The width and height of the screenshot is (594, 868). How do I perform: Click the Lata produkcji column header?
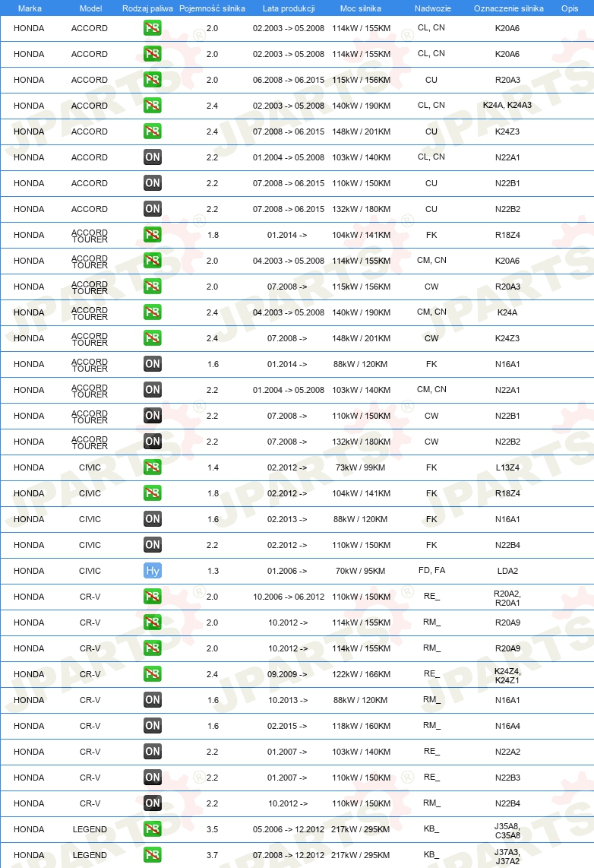[x=289, y=8]
